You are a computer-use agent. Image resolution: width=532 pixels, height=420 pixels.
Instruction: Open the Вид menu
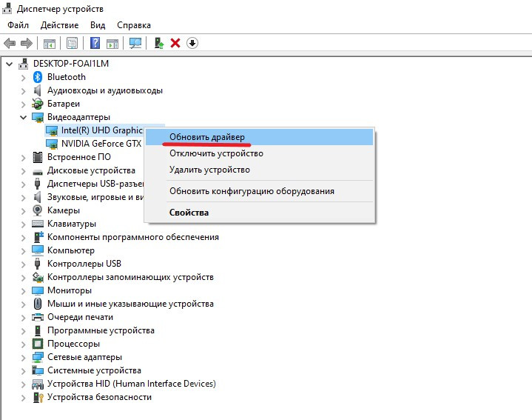98,25
